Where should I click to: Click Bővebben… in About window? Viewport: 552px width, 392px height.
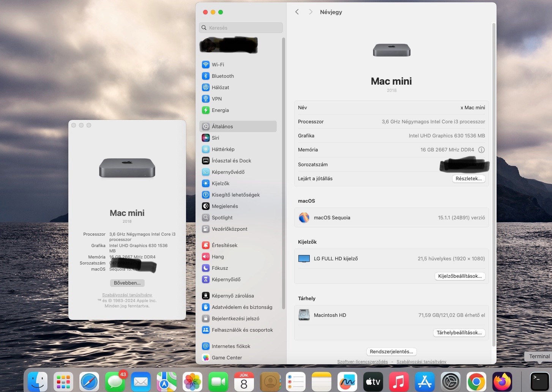pos(127,283)
